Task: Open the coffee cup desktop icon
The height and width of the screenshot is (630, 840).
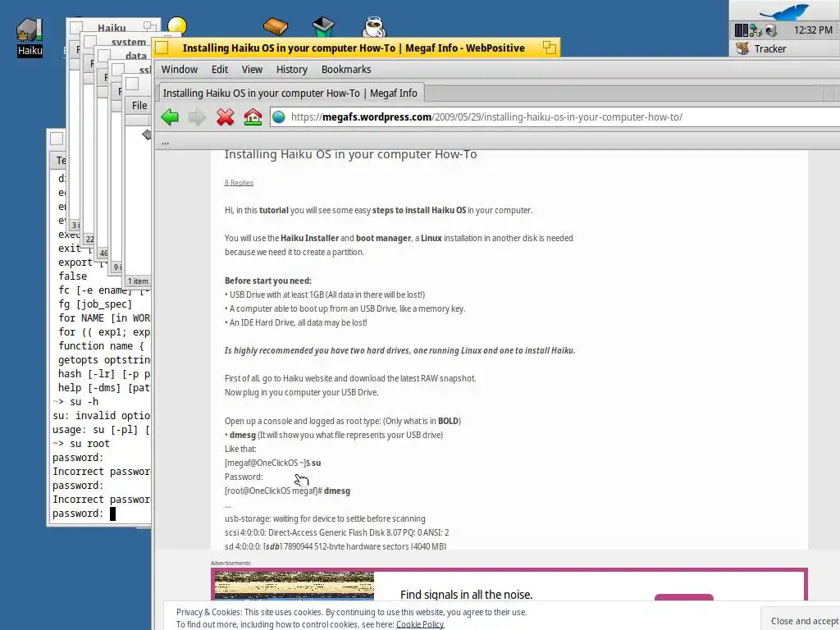Action: pos(373,27)
